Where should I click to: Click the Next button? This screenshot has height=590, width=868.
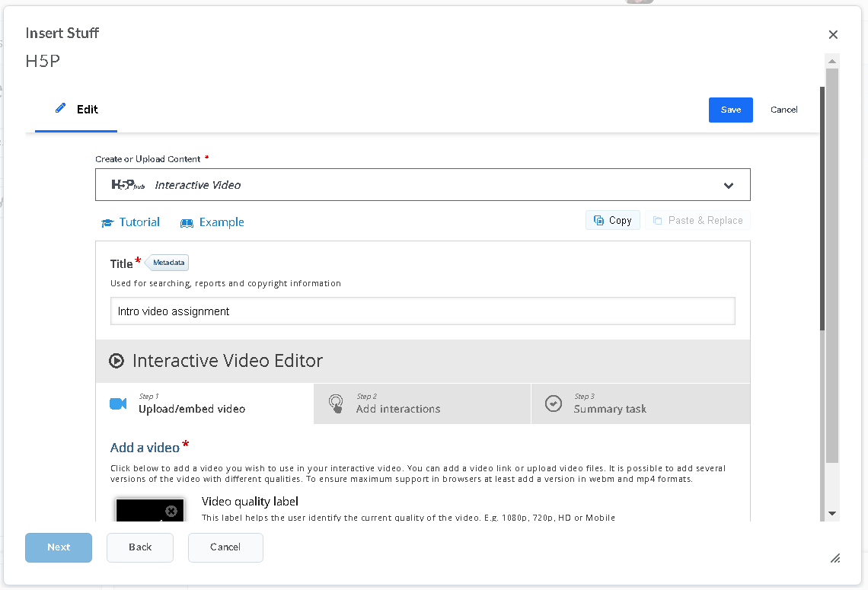point(59,547)
